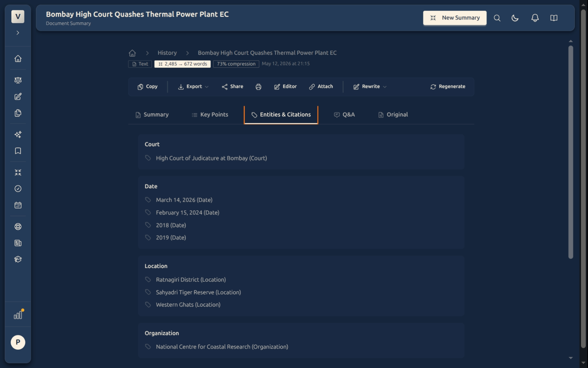The height and width of the screenshot is (368, 588).
Task: Print the summary with printer icon
Action: pyautogui.click(x=258, y=87)
